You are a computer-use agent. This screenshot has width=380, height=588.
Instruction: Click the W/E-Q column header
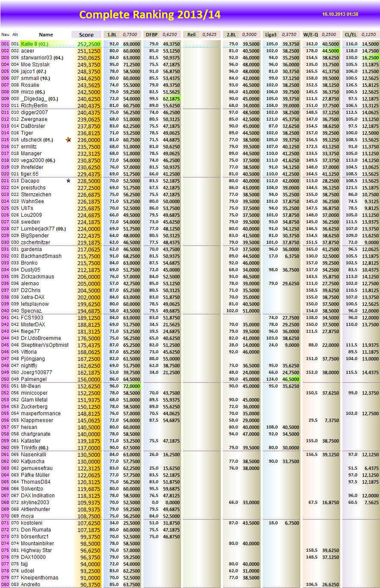coord(311,35)
